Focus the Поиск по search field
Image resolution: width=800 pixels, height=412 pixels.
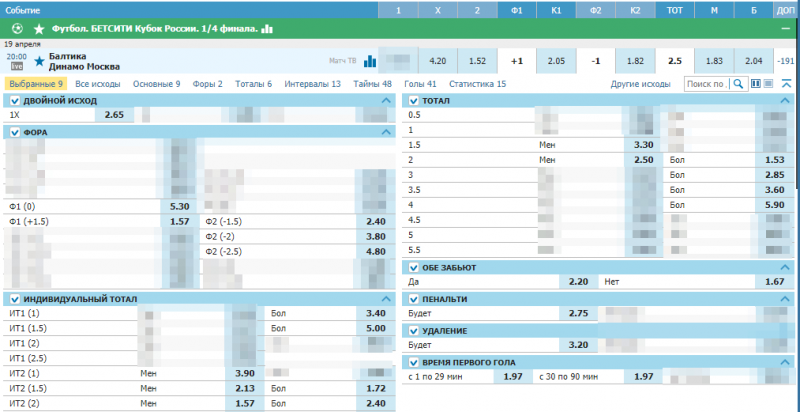point(706,85)
